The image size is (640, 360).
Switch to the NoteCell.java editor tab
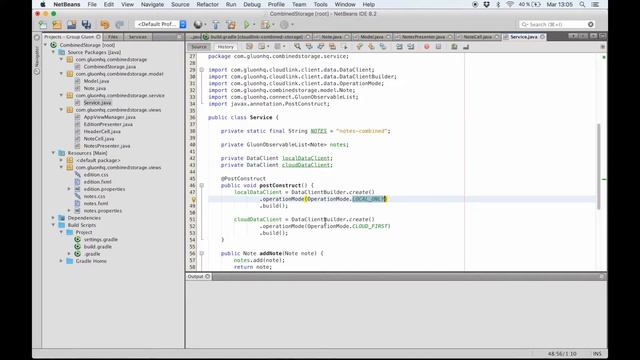pyautogui.click(x=477, y=37)
